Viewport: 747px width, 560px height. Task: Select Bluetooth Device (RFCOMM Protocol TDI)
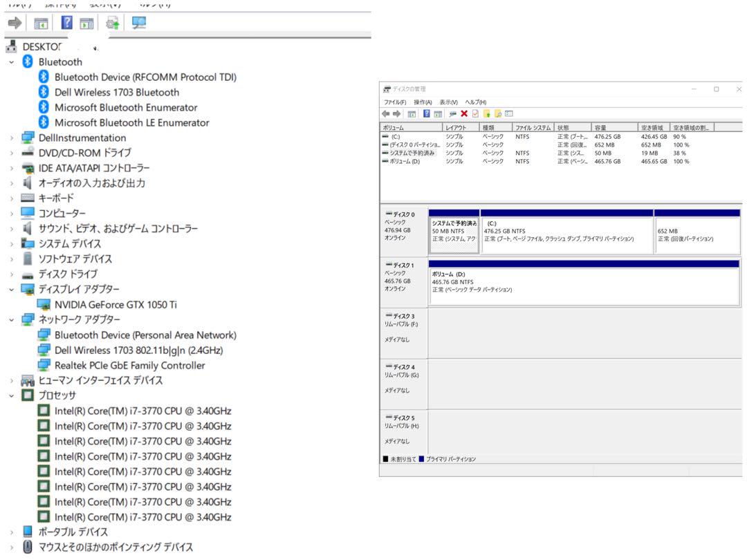pos(145,77)
